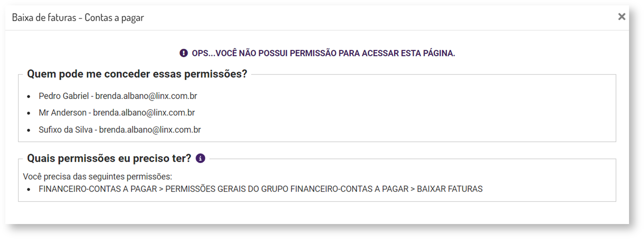Click the text "Você precisa das seguintes permissões:"

click(97, 177)
